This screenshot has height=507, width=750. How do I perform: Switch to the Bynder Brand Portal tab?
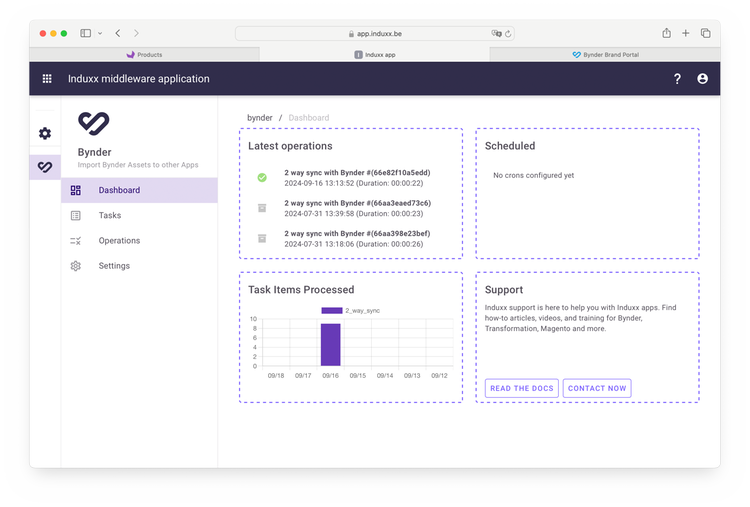point(605,55)
